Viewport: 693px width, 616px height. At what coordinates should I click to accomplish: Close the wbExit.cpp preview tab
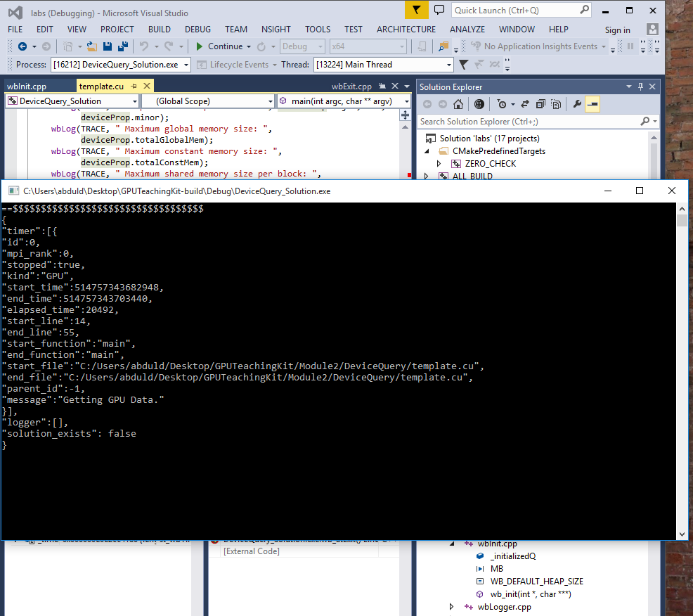[x=395, y=86]
